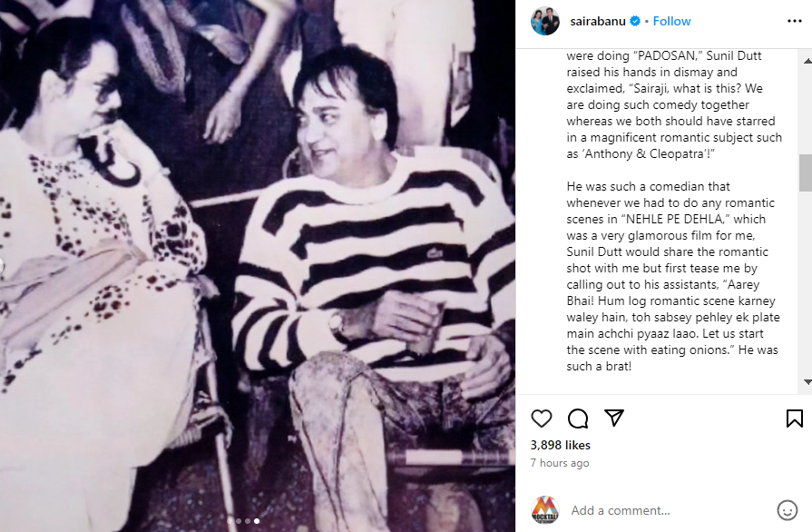Click the caption scrollbar up arrow
Image resolution: width=812 pixels, height=532 pixels.
coord(807,61)
